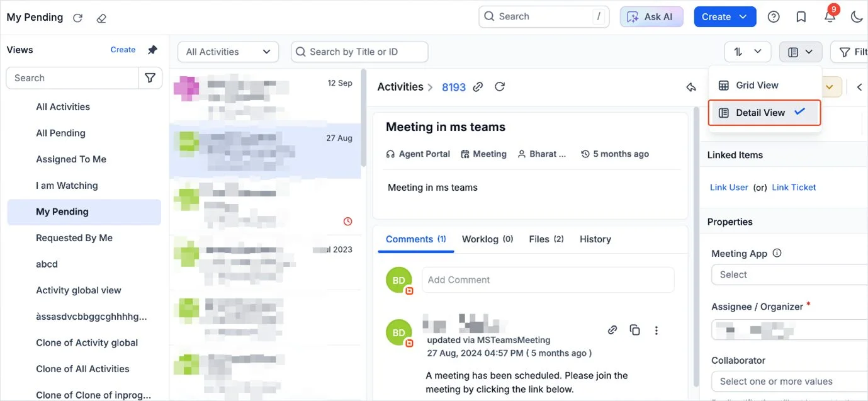Toggle dark mode moon icon
The image size is (868, 401).
857,17
